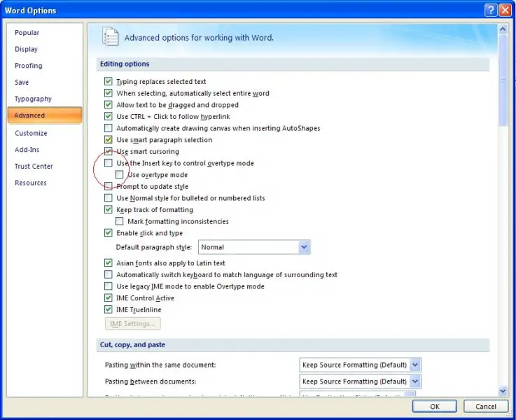Toggle Use smart paragraph selection
The height and width of the screenshot is (420, 516).
(x=109, y=140)
